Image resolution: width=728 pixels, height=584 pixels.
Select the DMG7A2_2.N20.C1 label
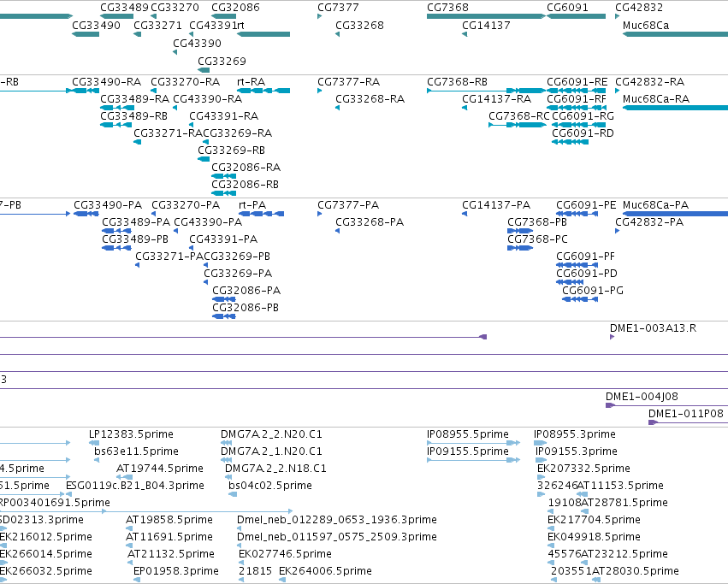point(271,434)
